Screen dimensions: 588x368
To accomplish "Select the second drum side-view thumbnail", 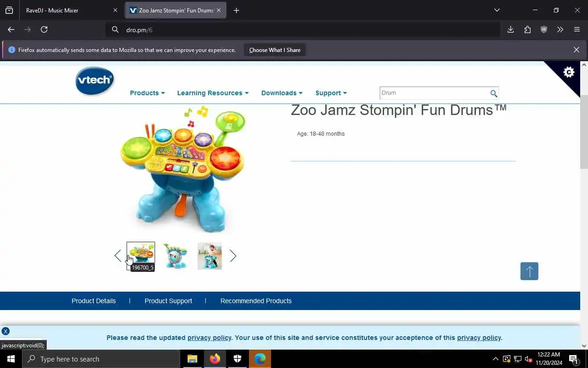I will coord(175,256).
